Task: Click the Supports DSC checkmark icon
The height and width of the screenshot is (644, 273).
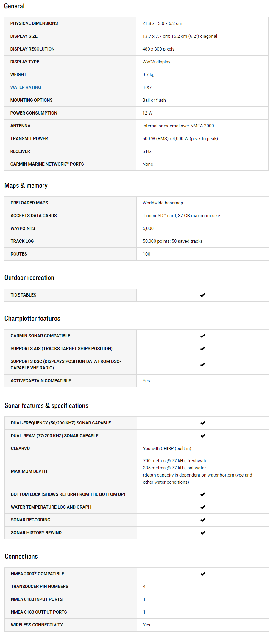Action: [x=203, y=365]
